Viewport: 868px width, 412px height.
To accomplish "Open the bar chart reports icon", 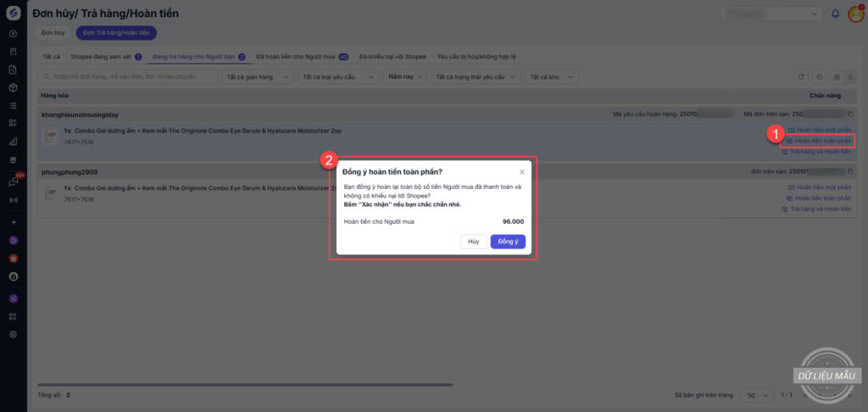I will pos(14,142).
